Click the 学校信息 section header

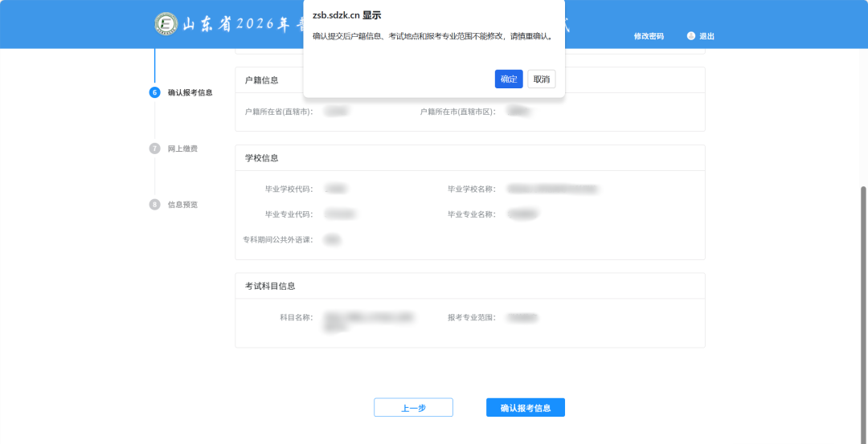(x=262, y=158)
